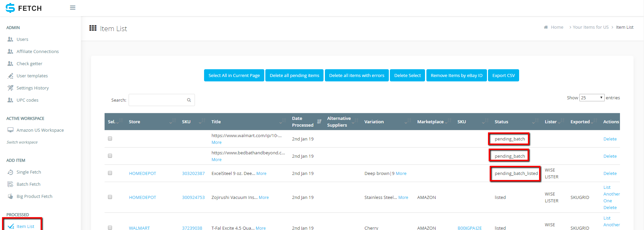Image resolution: width=644 pixels, height=230 pixels.
Task: Delete the bedbathandbeyond pending item
Action: [x=610, y=156]
